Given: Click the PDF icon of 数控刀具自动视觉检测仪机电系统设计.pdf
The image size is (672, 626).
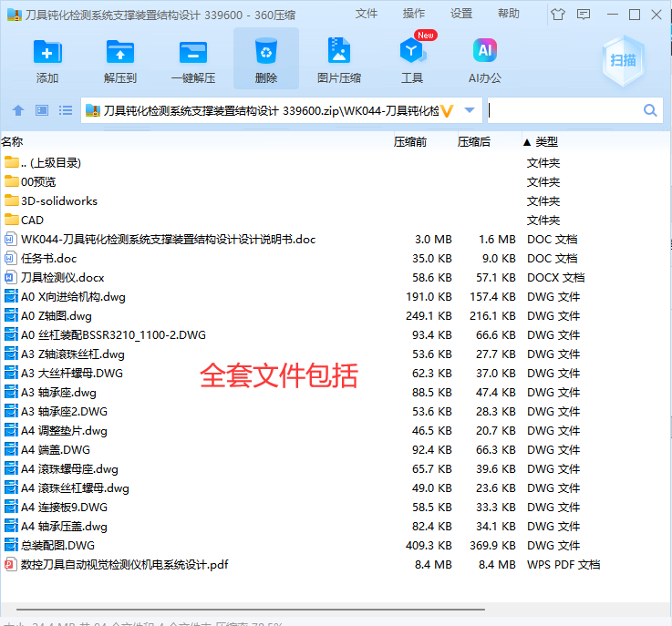Looking at the screenshot, I should [x=11, y=564].
